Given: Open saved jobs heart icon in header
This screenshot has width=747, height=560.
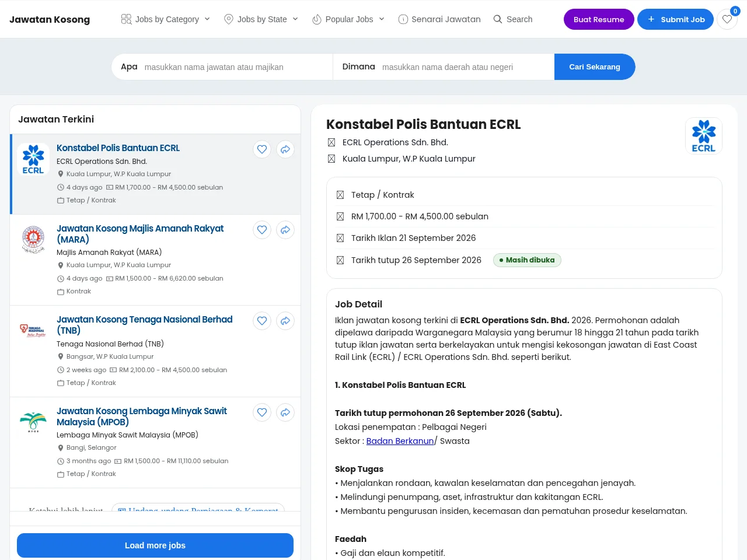Looking at the screenshot, I should 727,19.
